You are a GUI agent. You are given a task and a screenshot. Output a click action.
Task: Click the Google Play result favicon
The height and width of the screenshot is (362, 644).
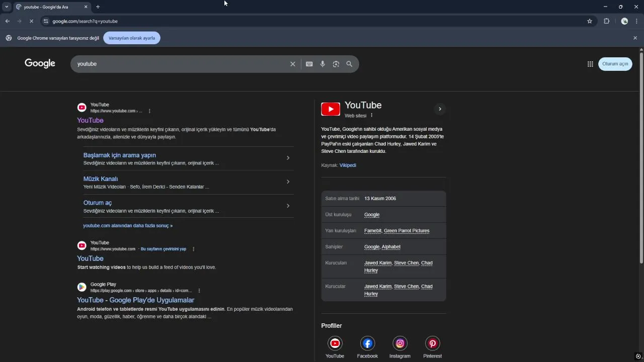point(82,287)
